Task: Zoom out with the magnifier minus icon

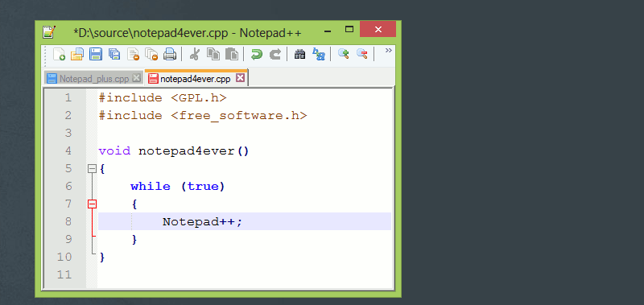Action: pos(361,54)
